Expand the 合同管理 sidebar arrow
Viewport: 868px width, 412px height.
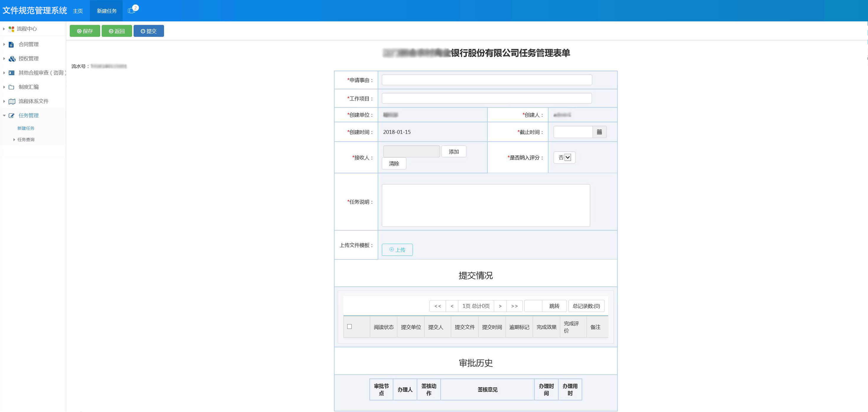(x=4, y=44)
